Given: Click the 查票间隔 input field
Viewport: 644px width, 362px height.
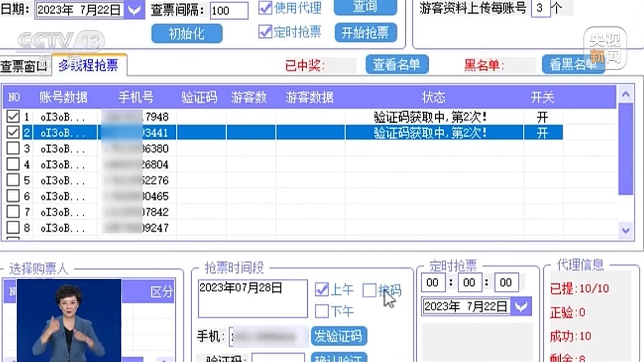Looking at the screenshot, I should [228, 10].
